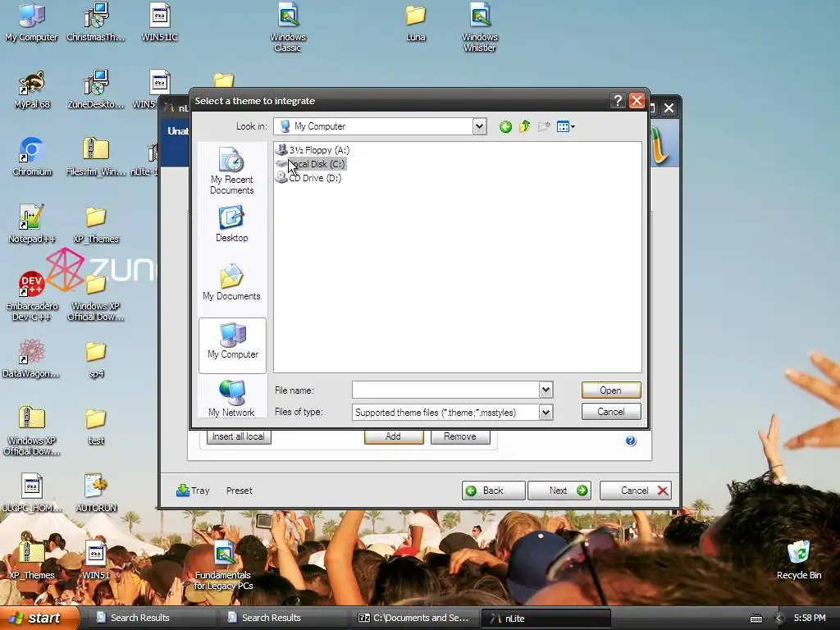Viewport: 840px width, 630px height.
Task: Select the ZuneDeskto... desktop icon
Action: [x=96, y=89]
